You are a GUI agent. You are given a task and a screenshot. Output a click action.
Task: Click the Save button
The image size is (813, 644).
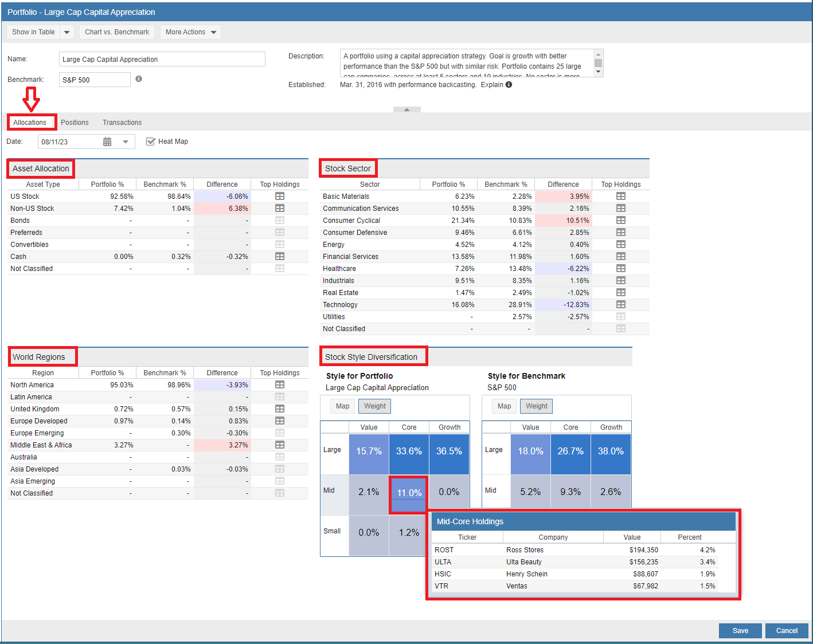point(740,630)
